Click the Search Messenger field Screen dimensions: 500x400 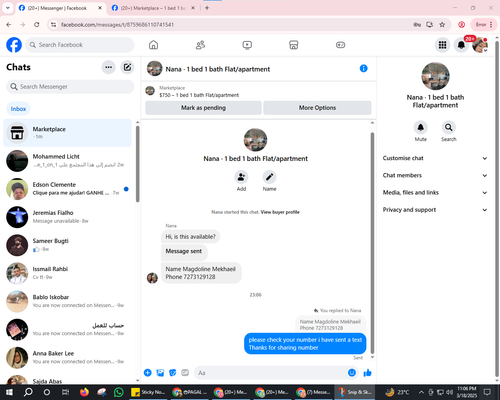(70, 87)
